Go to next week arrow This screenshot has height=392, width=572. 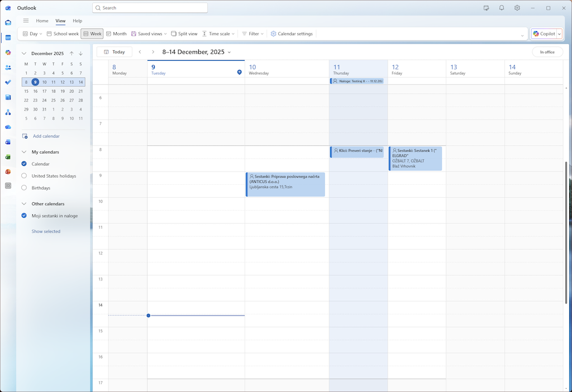pos(153,52)
